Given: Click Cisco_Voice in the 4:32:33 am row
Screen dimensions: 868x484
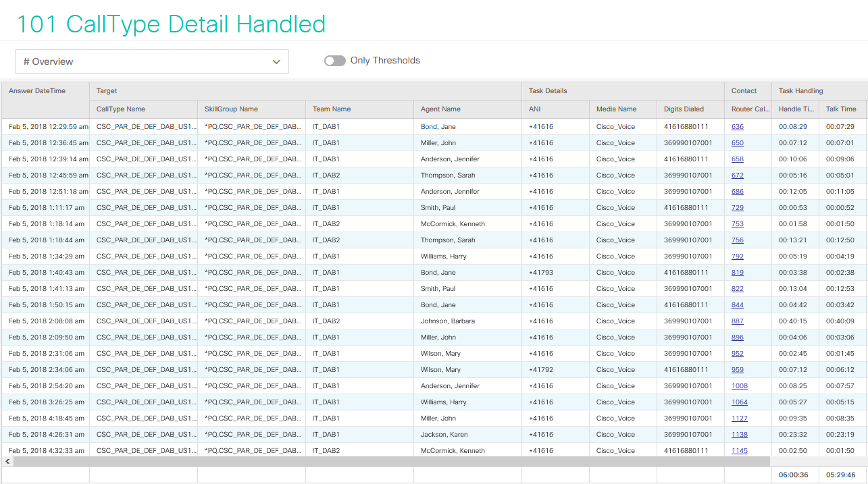Looking at the screenshot, I should pos(616,451).
